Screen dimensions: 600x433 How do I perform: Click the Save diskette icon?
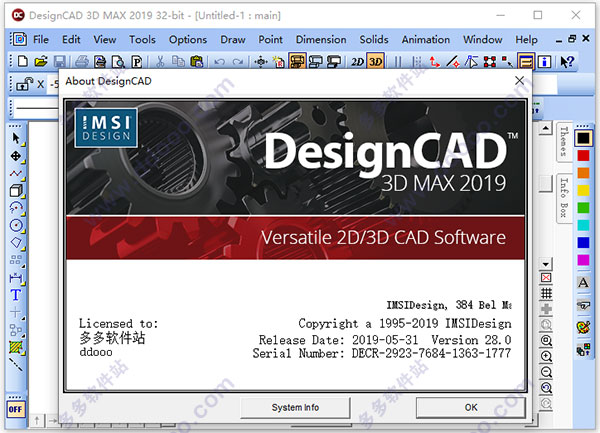pyautogui.click(x=59, y=61)
